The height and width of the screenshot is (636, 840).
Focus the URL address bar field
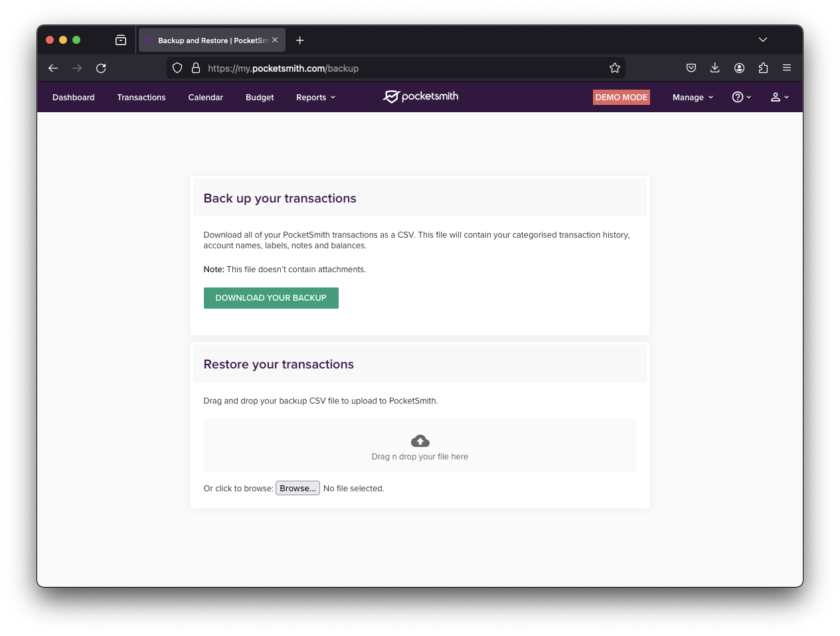click(398, 68)
